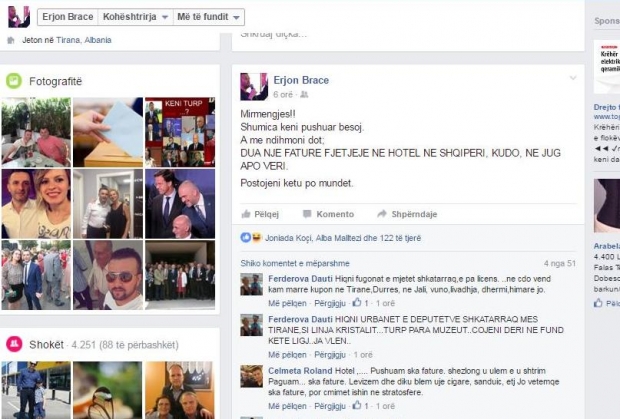Like the HIQNI URBANET comment
Image resolution: width=620 pixels, height=419 pixels.
click(287, 355)
